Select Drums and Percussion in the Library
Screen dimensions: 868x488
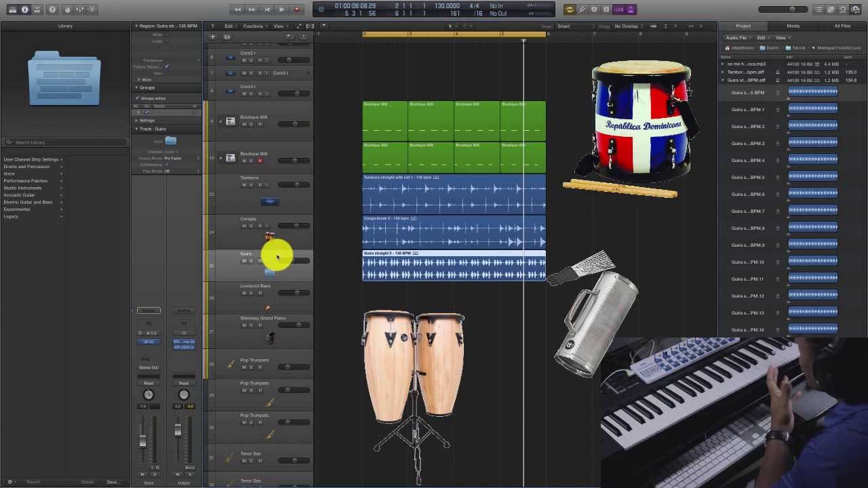[x=26, y=167]
